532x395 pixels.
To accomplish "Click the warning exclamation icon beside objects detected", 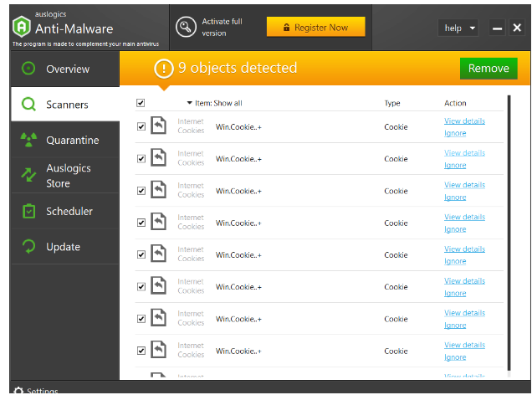I will pos(164,69).
